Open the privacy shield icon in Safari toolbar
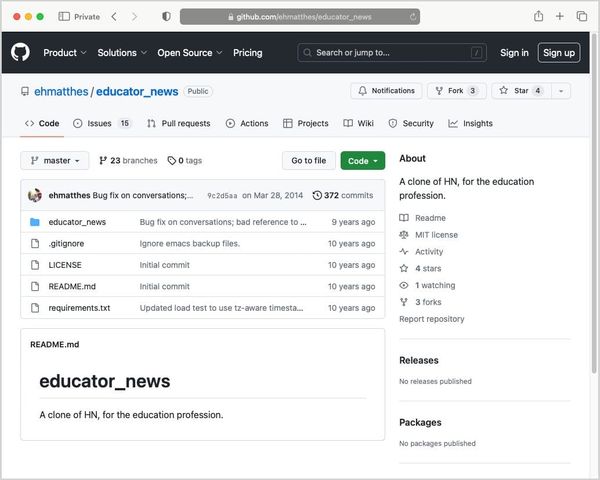This screenshot has width=600, height=480. (x=166, y=16)
